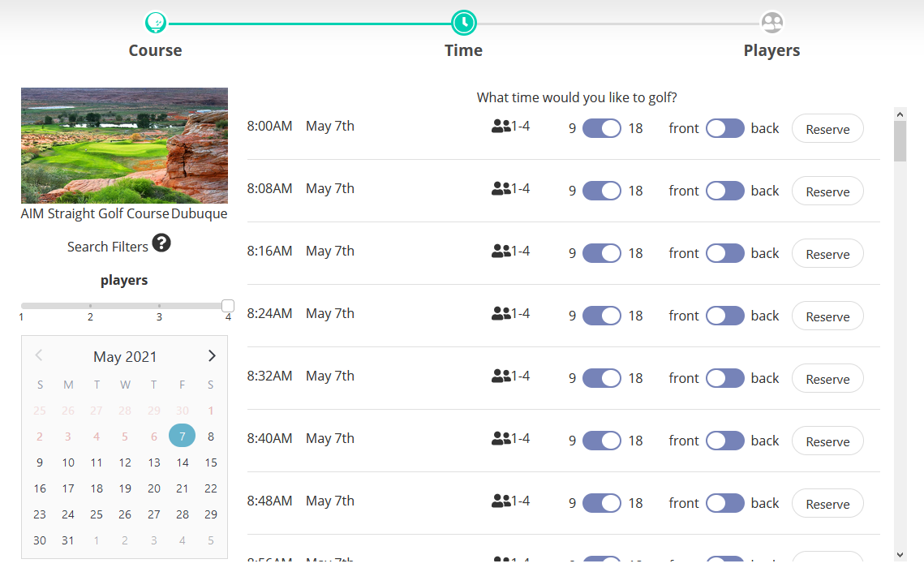924x585 pixels.
Task: Toggle front/back switch for 8:16AM
Action: pos(725,253)
